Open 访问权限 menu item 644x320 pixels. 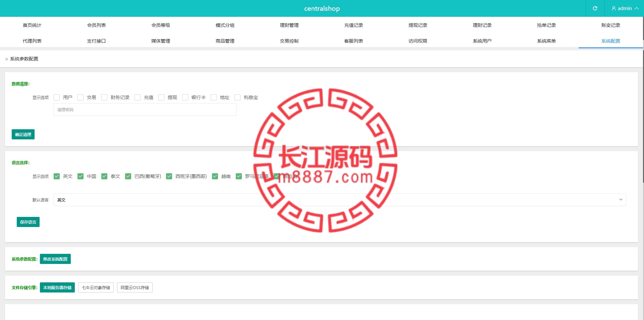point(418,41)
